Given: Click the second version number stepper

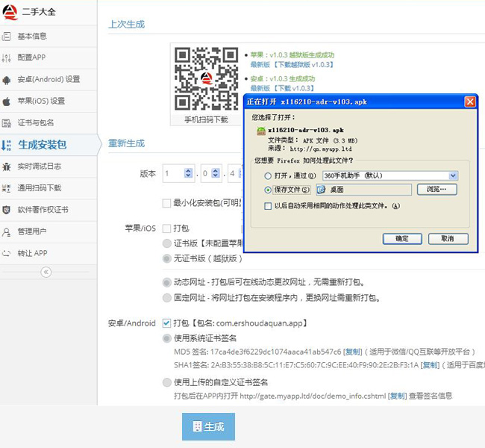Looking at the screenshot, I should 216,173.
